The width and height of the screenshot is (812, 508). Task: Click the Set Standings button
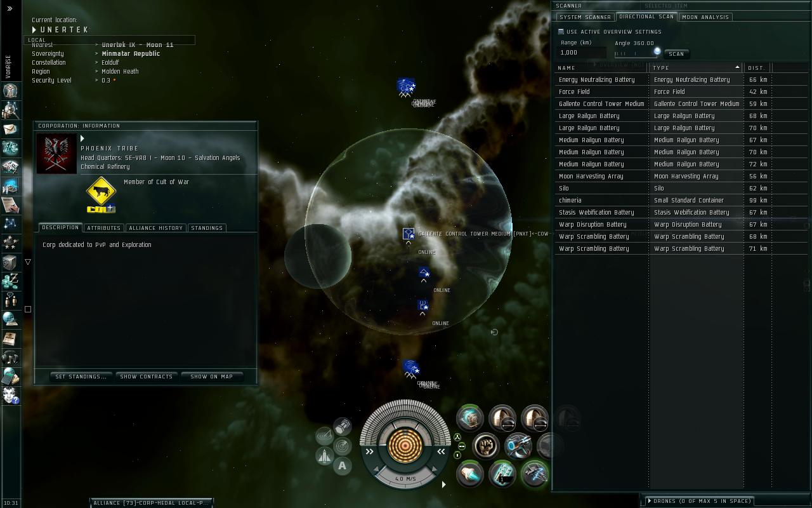81,377
